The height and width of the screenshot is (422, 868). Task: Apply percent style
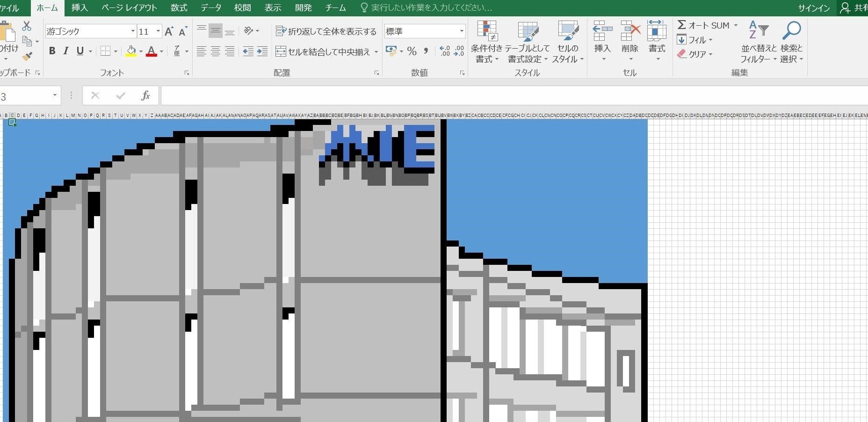[x=412, y=51]
